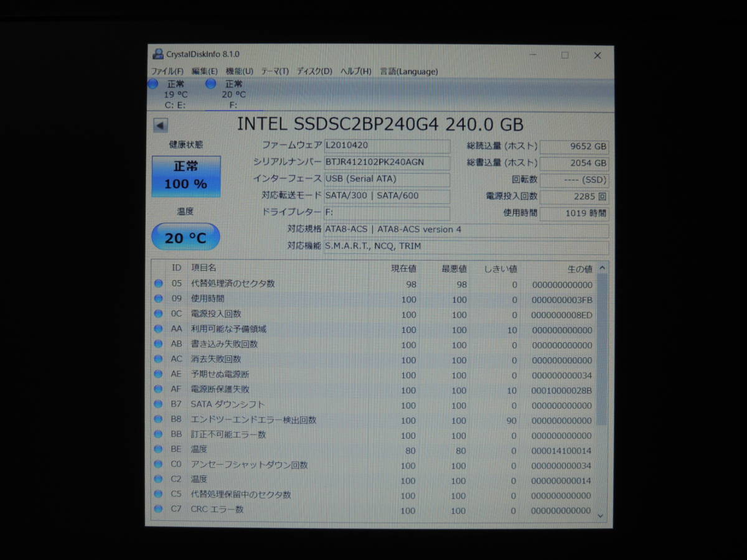Screen dimensions: 747x560
Task: Click status dot for C7 CRC エラー数
Action: click(158, 510)
